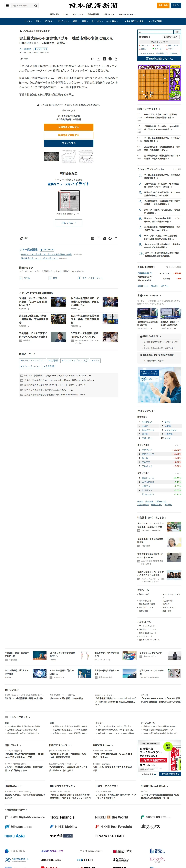This screenshot has height=868, width=186.
Task: Expand the オピニオン navigation dropdown
Action: [x=97, y=21]
